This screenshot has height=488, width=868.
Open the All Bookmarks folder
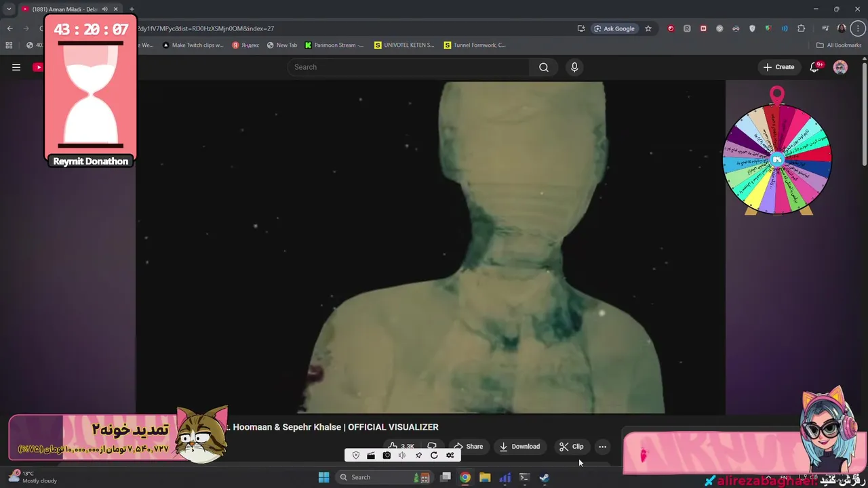[x=839, y=45]
